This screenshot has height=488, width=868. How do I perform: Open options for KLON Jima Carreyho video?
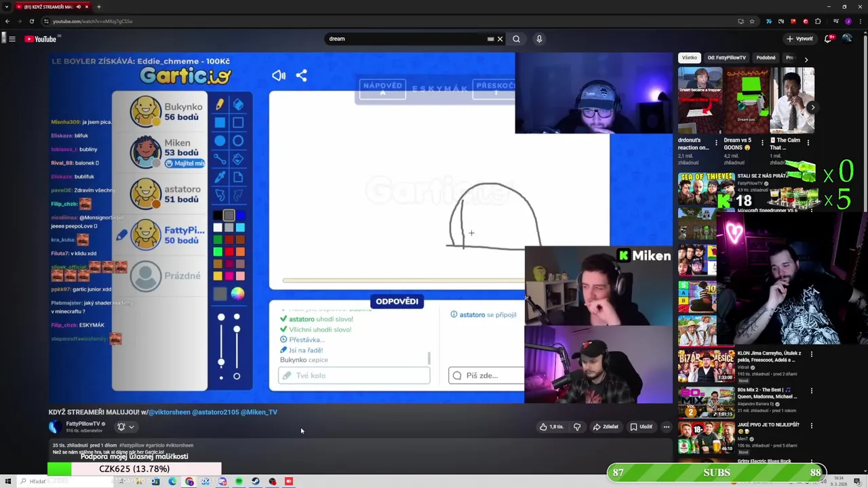(x=812, y=354)
